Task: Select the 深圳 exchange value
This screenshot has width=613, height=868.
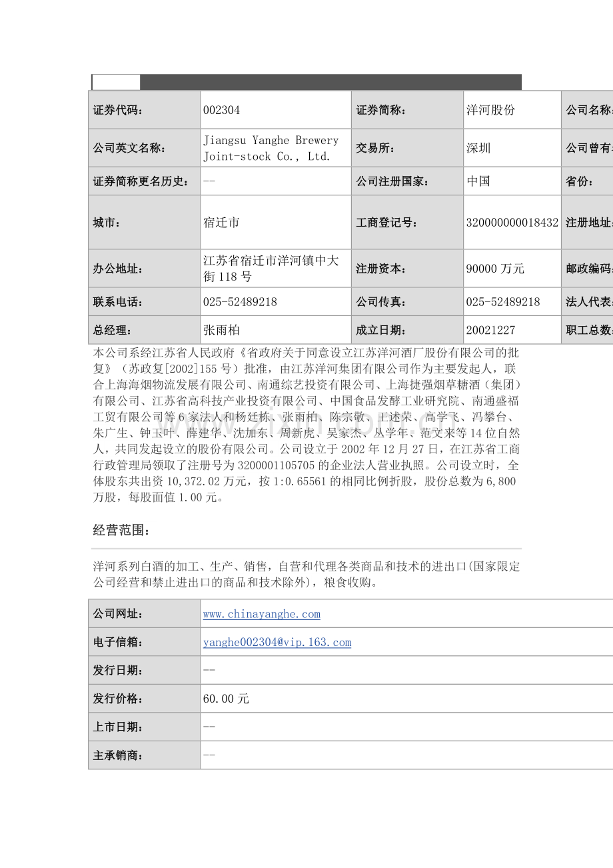Action: (x=478, y=148)
